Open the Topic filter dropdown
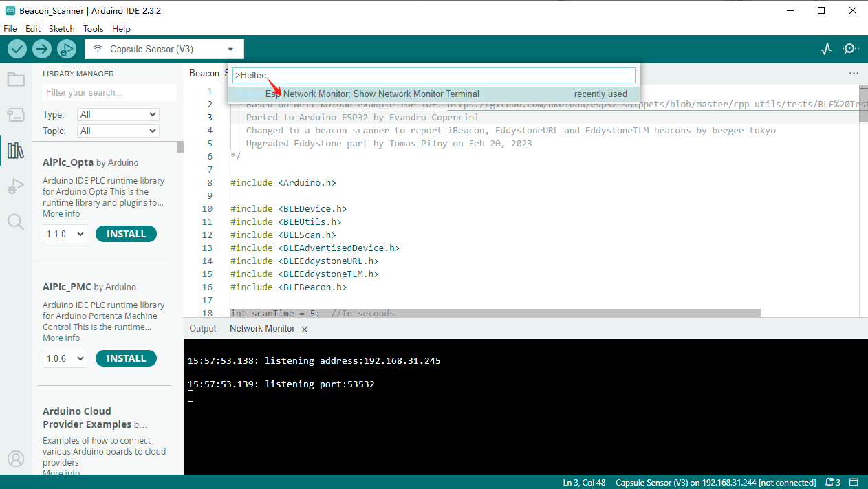Viewport: 868px width, 489px height. 118,131
